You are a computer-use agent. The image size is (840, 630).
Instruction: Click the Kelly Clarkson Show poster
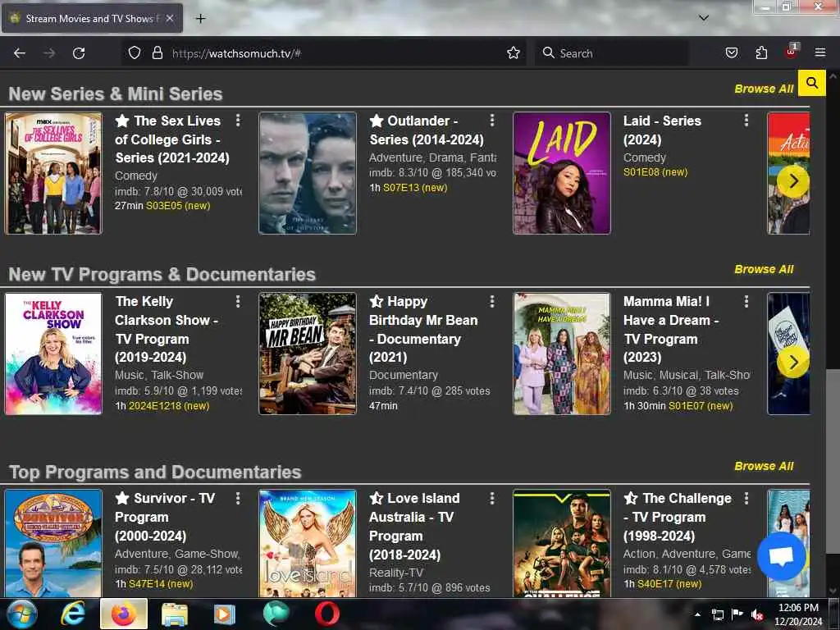pos(53,354)
